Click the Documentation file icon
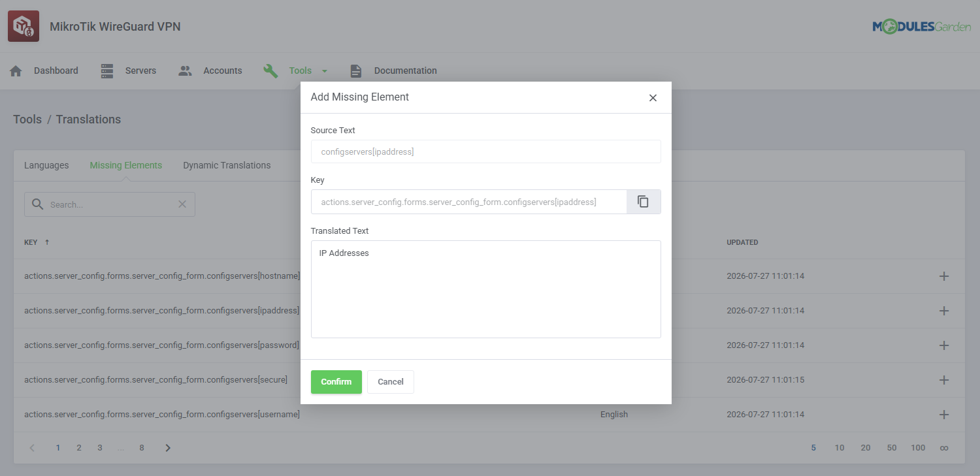The height and width of the screenshot is (476, 980). pos(355,71)
